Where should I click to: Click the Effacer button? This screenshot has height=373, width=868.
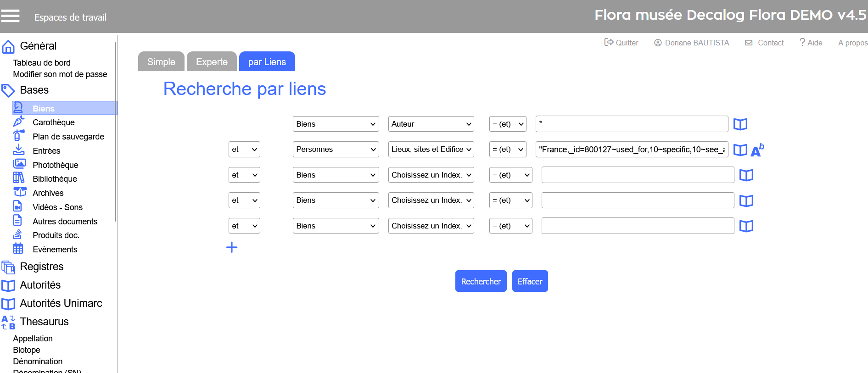(x=530, y=281)
